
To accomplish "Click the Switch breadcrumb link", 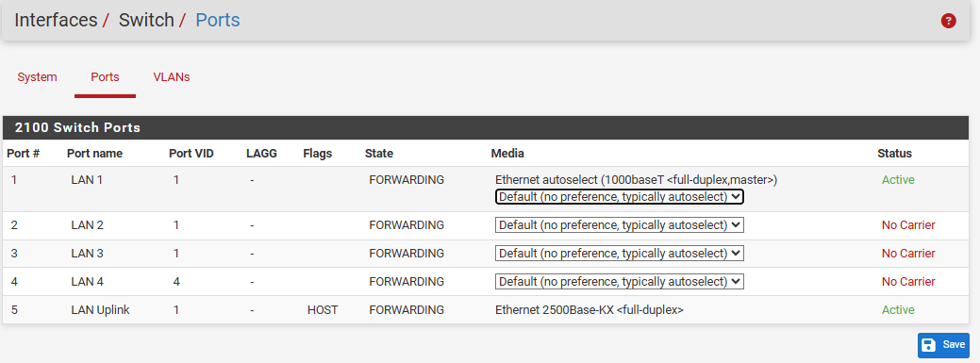I will [146, 20].
